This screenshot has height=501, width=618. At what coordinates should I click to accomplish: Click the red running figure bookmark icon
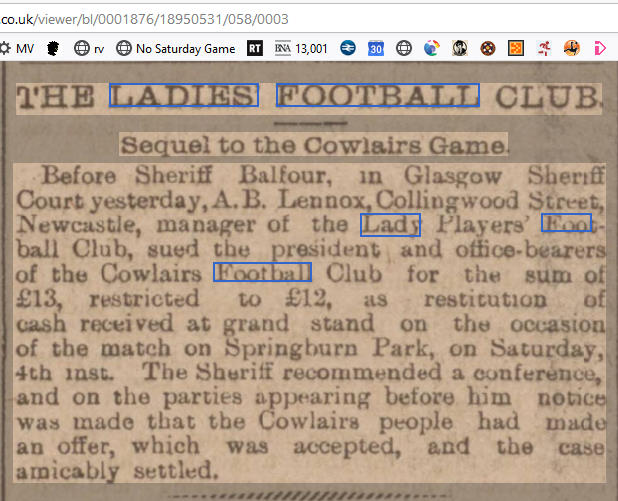click(x=544, y=48)
